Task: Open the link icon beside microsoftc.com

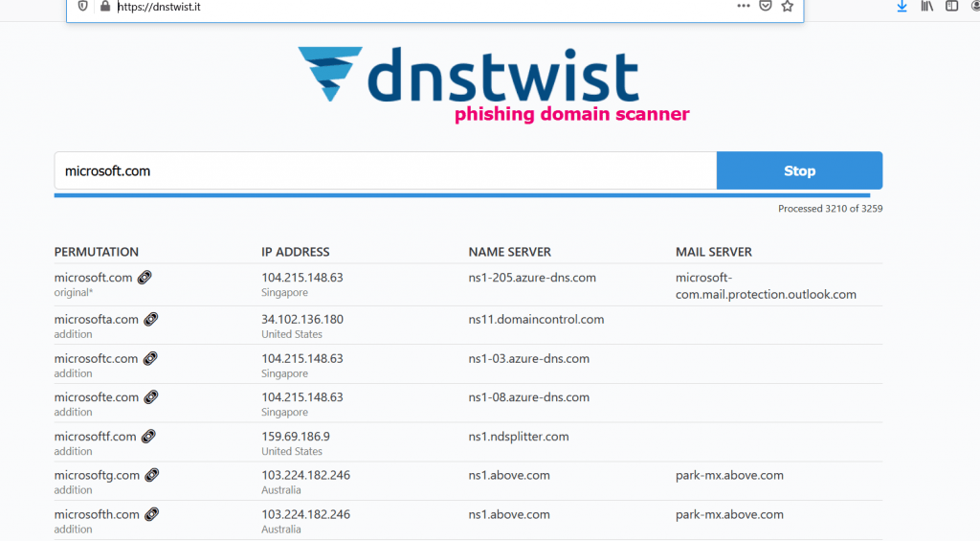Action: [150, 358]
